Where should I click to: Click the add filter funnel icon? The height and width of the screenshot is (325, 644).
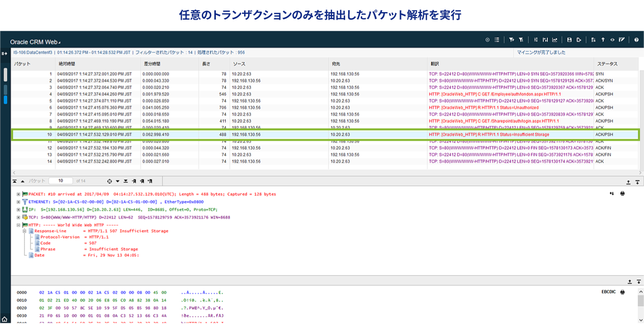click(511, 40)
